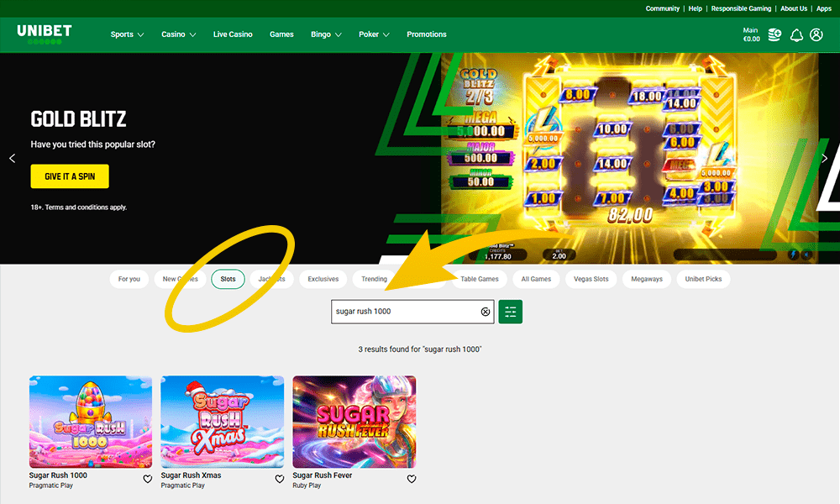This screenshot has height=504, width=840.
Task: Open the deposit coins icon
Action: point(774,35)
